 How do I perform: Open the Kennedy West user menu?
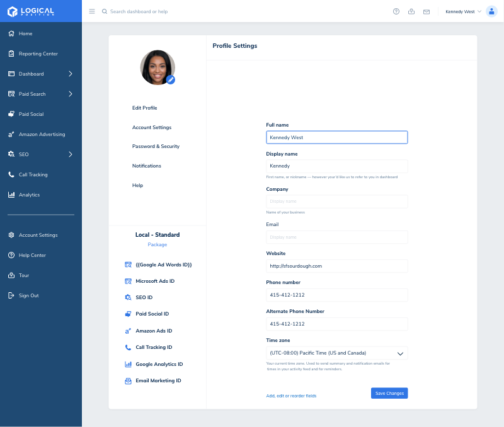(463, 11)
